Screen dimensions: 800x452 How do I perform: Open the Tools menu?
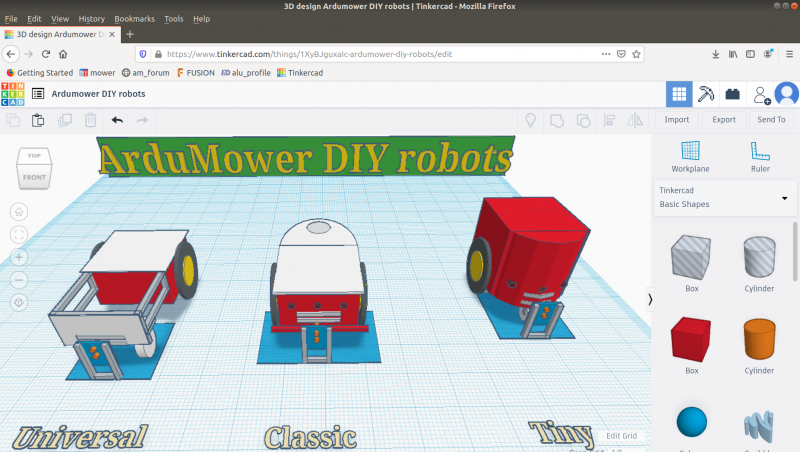point(173,19)
